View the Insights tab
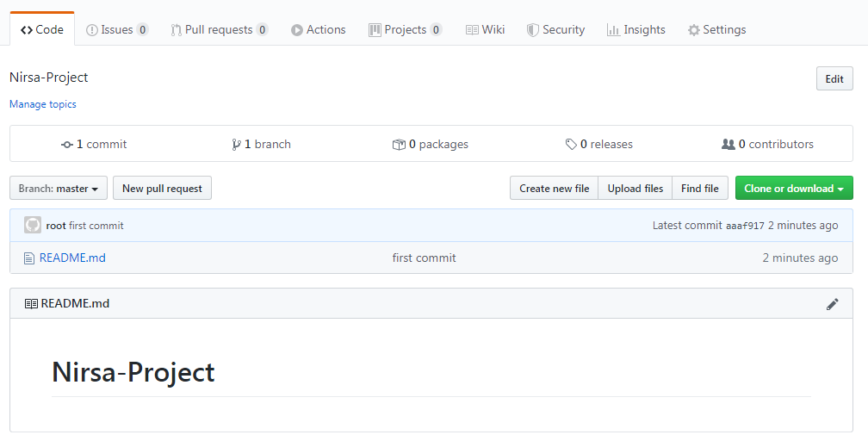This screenshot has height=441, width=868. point(636,29)
